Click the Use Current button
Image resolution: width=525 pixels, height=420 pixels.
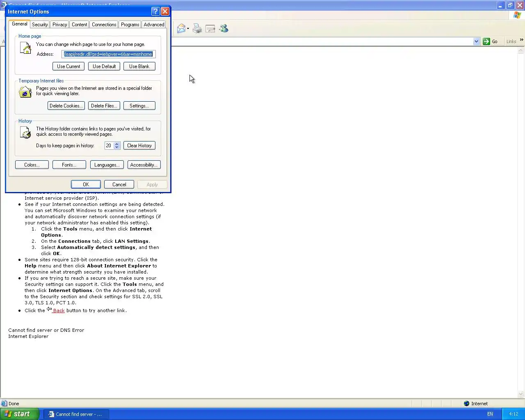(68, 66)
